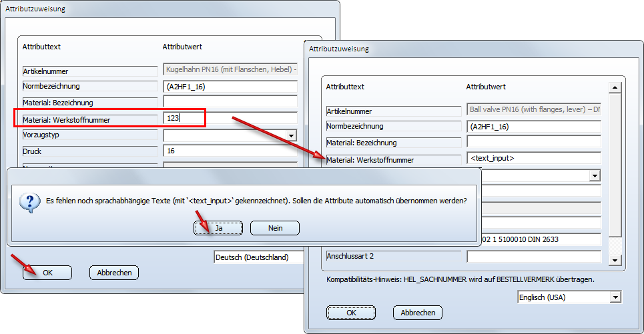Image resolution: width=644 pixels, height=334 pixels.
Task: Click the Material: Bezeichnung field in right dialog
Action: point(533,142)
